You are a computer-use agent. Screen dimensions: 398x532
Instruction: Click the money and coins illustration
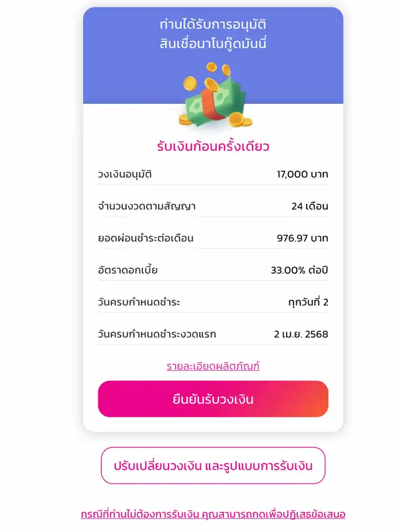[x=215, y=96]
